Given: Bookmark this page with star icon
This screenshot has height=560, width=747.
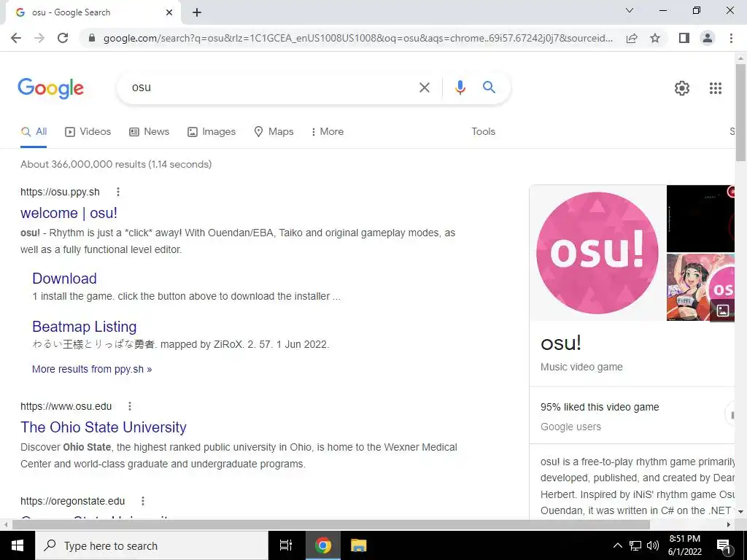Looking at the screenshot, I should click(x=655, y=38).
